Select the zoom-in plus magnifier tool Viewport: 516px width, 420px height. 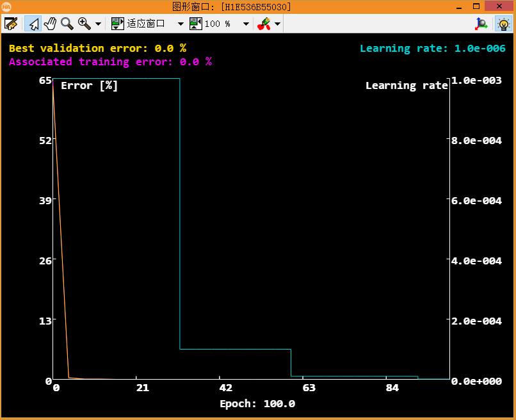(85, 24)
